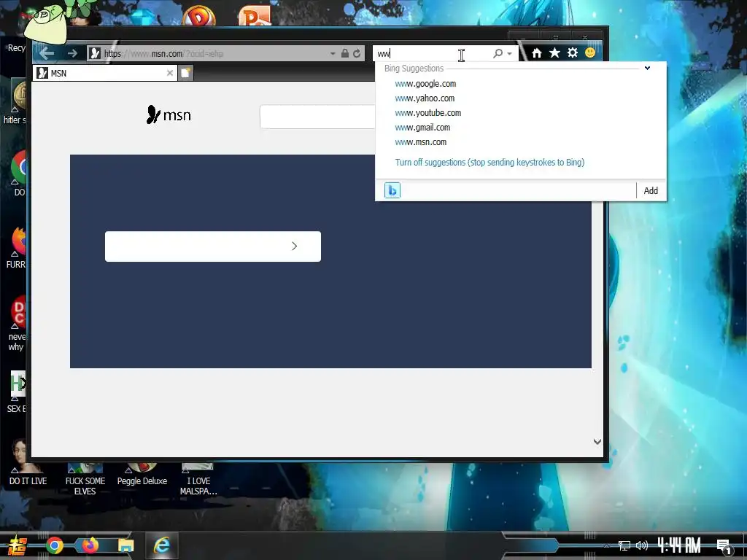Image resolution: width=747 pixels, height=560 pixels.
Task: Open the Windows Start button
Action: [18, 545]
